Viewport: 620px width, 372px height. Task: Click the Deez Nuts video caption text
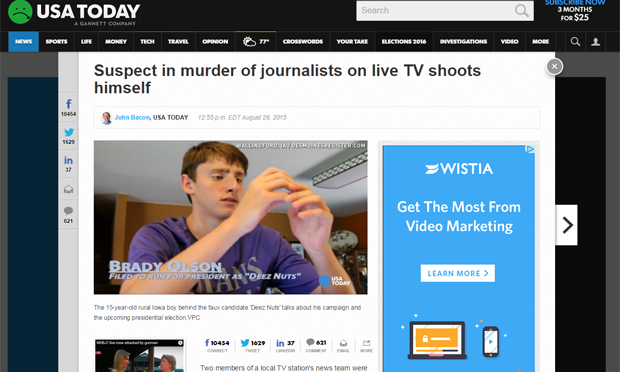227,312
